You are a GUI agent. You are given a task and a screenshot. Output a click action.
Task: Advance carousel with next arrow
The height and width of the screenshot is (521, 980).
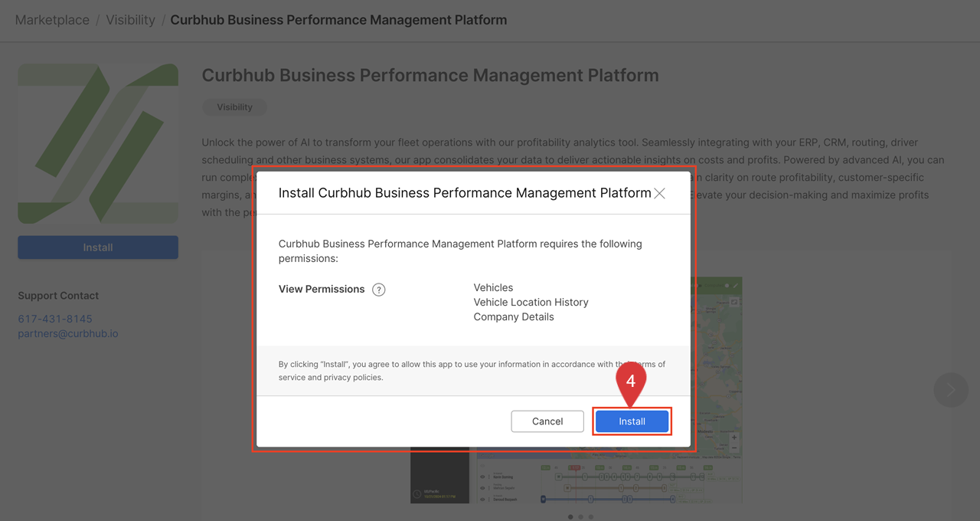pos(951,389)
